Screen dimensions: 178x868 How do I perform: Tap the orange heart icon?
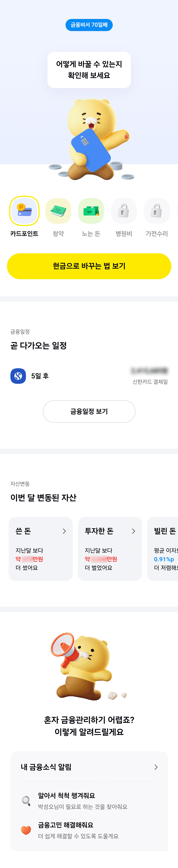tap(26, 830)
